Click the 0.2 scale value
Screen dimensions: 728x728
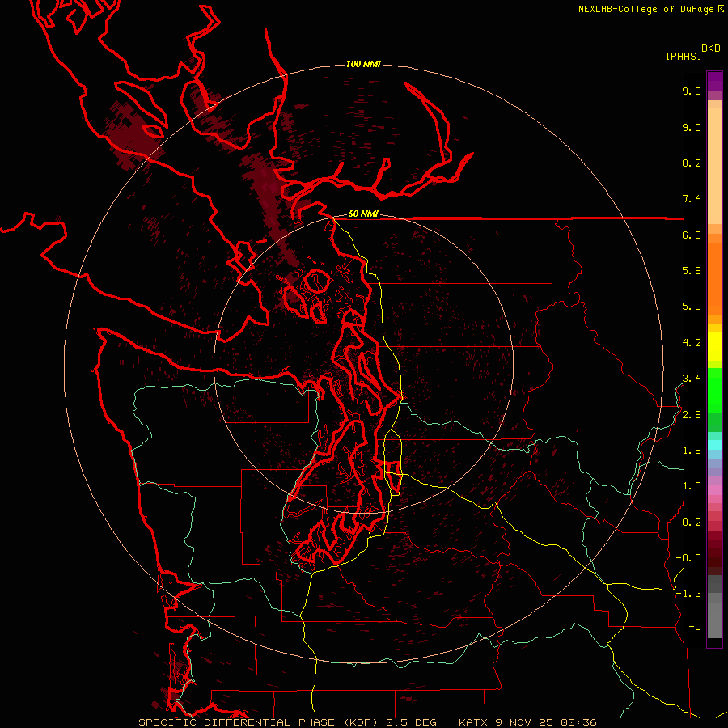pos(692,523)
